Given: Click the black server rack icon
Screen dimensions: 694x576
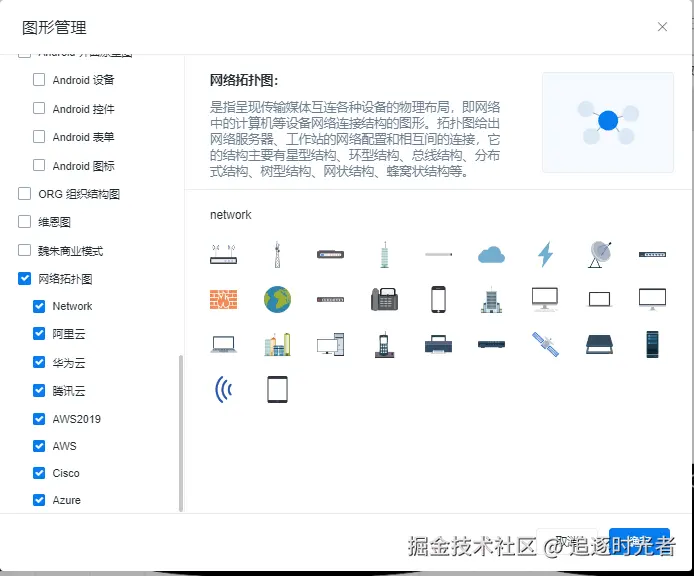Looking at the screenshot, I should click(653, 344).
